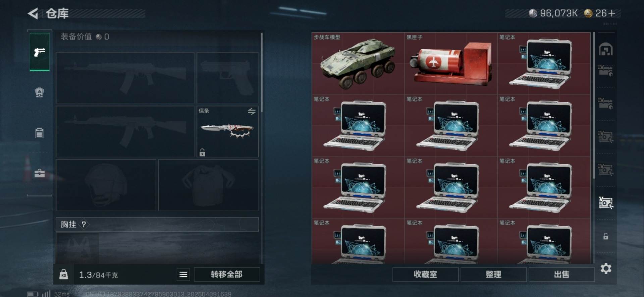Click the swap arrows on 信条 knife slot

tap(252, 111)
